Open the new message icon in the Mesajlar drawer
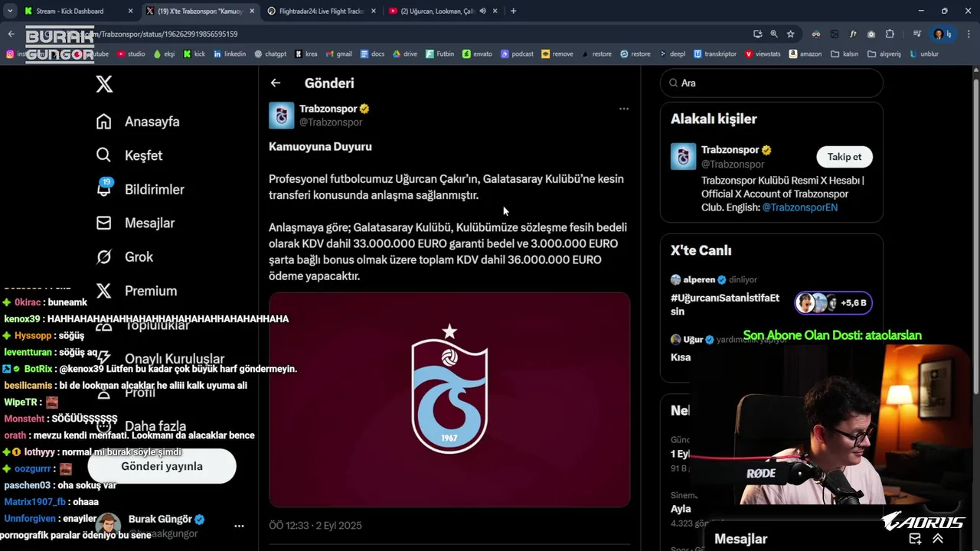Screen dimensions: 980x551 pos(915,539)
